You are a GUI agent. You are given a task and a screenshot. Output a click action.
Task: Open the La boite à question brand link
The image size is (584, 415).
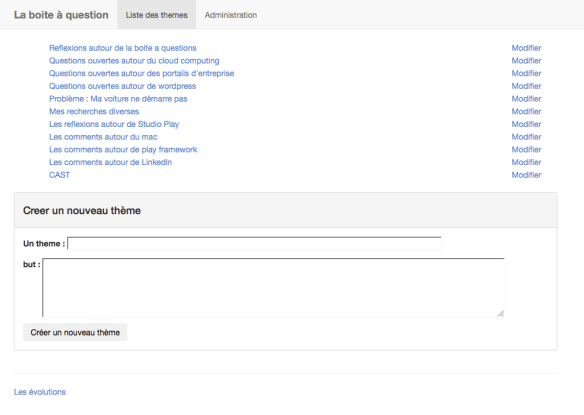(61, 15)
